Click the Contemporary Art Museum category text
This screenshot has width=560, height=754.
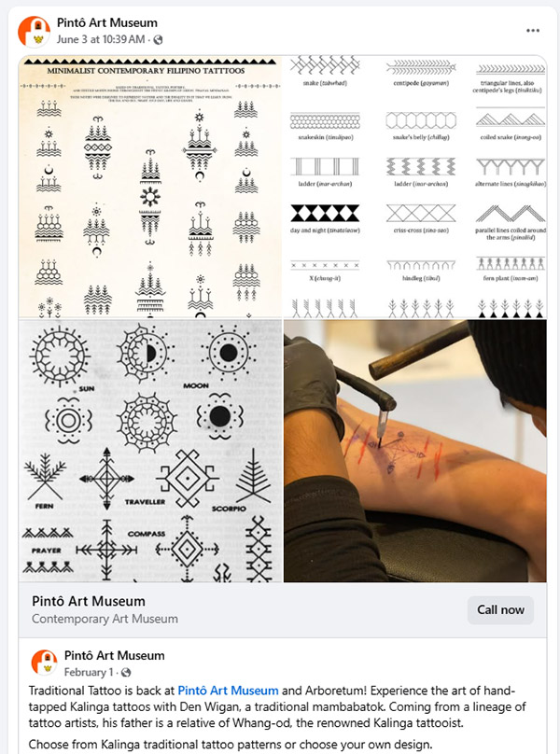(105, 619)
